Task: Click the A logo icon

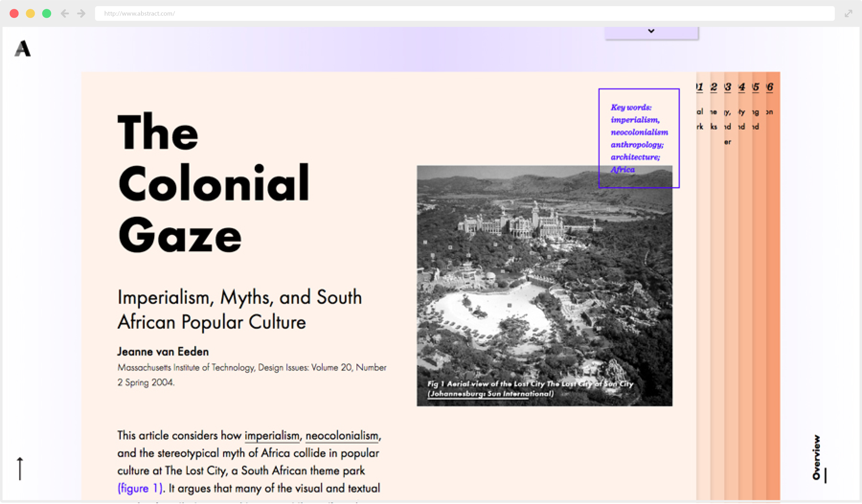Action: tap(23, 48)
